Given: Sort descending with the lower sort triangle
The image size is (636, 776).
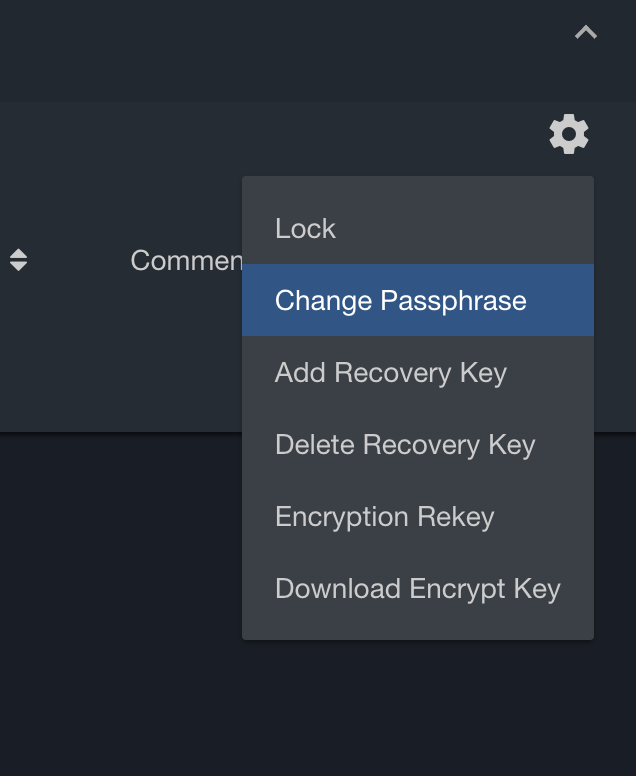Looking at the screenshot, I should point(18,266).
